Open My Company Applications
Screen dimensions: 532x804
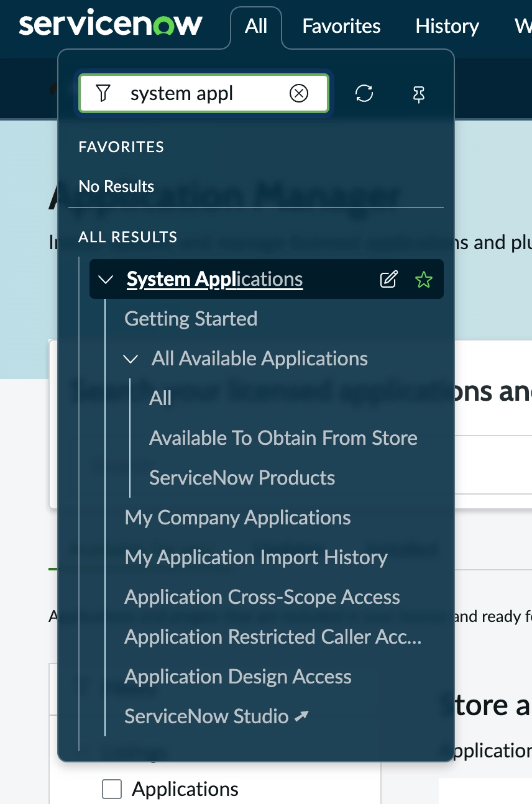tap(238, 518)
